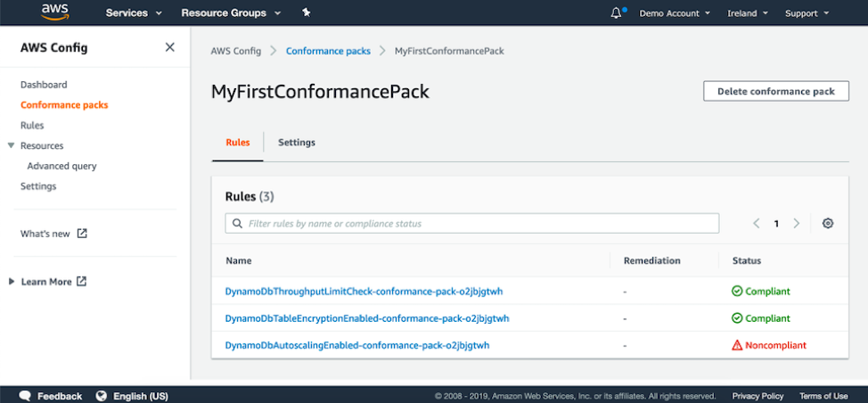Click the Feedback speech bubble icon
This screenshot has width=868, height=403.
(25, 396)
